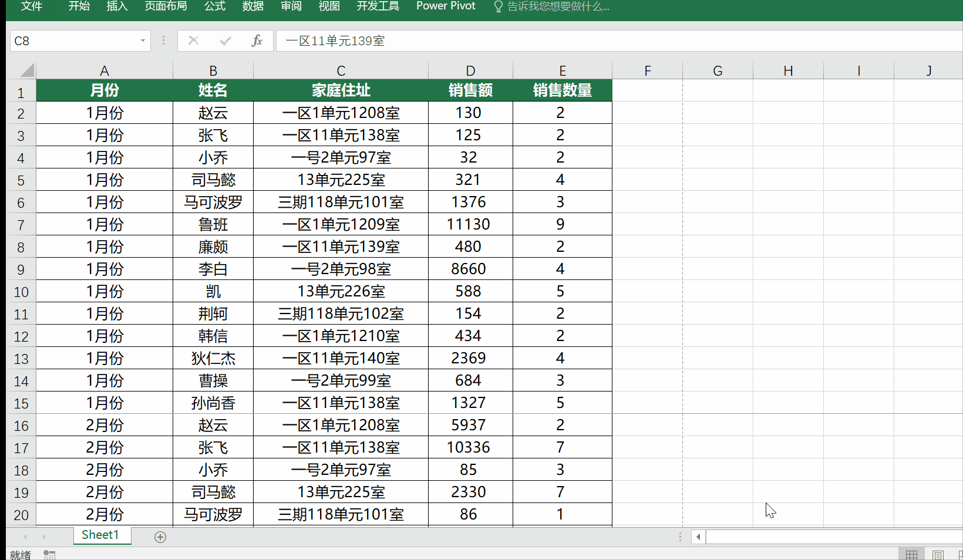Select the column D header
This screenshot has height=560, width=963.
[470, 70]
